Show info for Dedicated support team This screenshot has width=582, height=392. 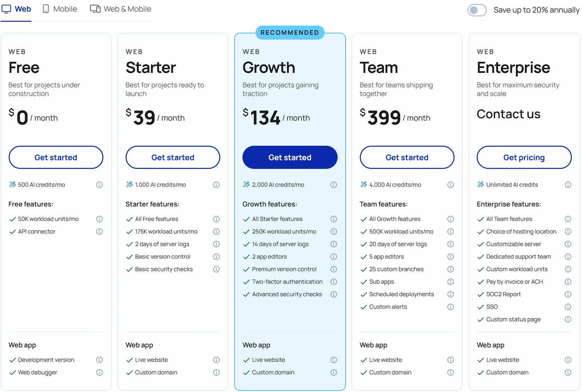coord(568,257)
